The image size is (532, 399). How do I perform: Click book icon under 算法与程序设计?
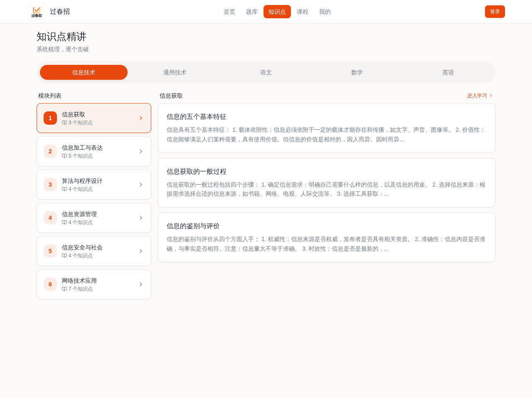click(x=64, y=189)
